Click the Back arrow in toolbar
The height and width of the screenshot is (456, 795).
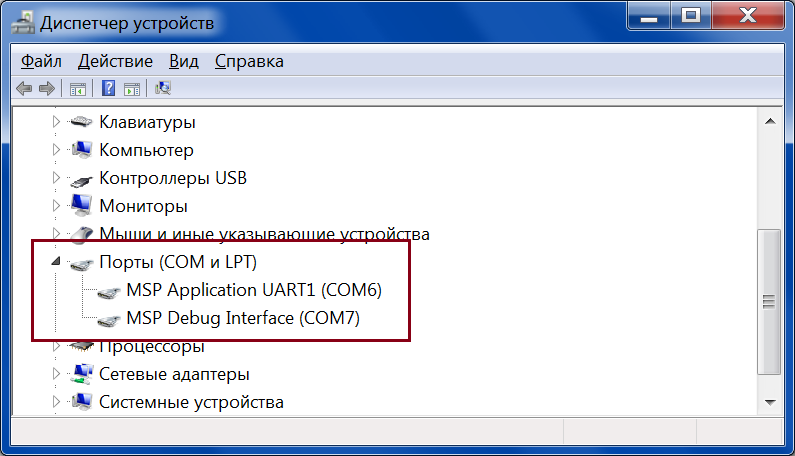coord(24,88)
